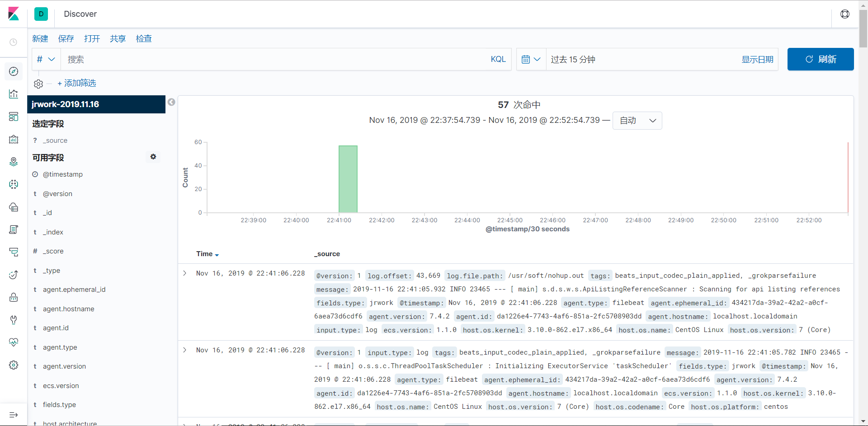Click 保存 menu item
This screenshot has height=426, width=868.
click(66, 39)
